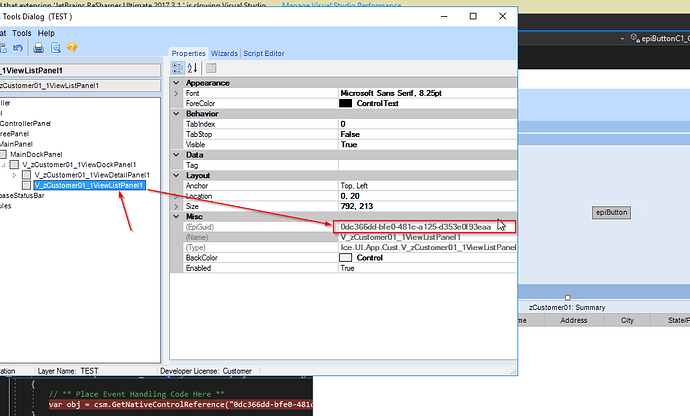This screenshot has height=416, width=690.
Task: Click the Property Pages icon
Action: [x=211, y=68]
